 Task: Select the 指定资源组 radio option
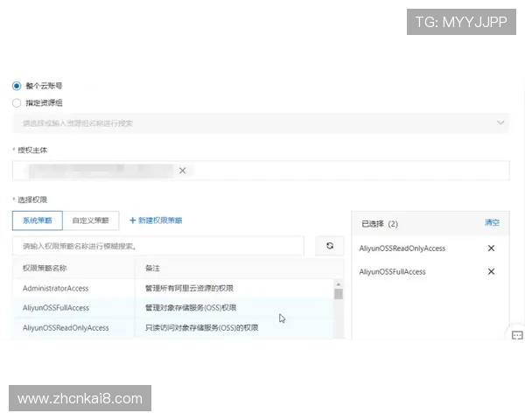(17, 103)
